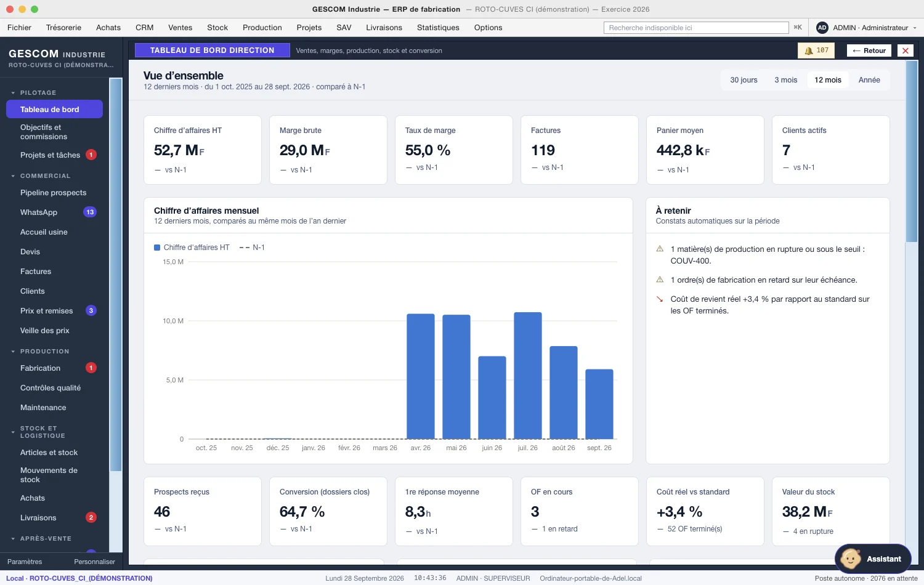Open the Assistant chat bubble
The height and width of the screenshot is (585, 924).
pos(873,559)
